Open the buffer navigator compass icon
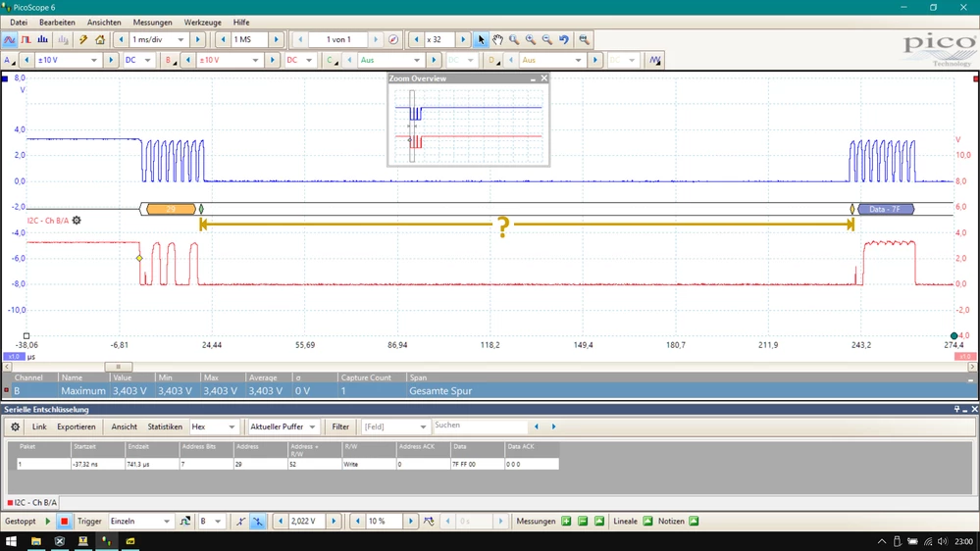Viewport: 980px width, 551px height. tap(393, 39)
